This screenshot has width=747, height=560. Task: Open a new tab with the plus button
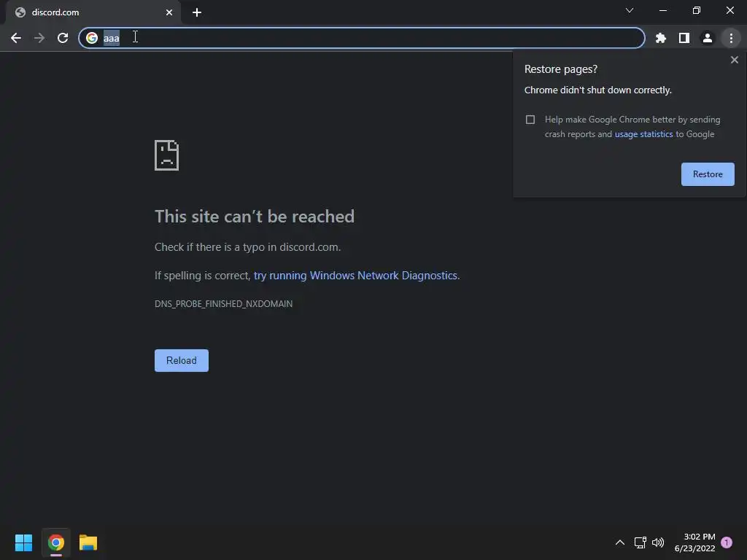tap(197, 12)
